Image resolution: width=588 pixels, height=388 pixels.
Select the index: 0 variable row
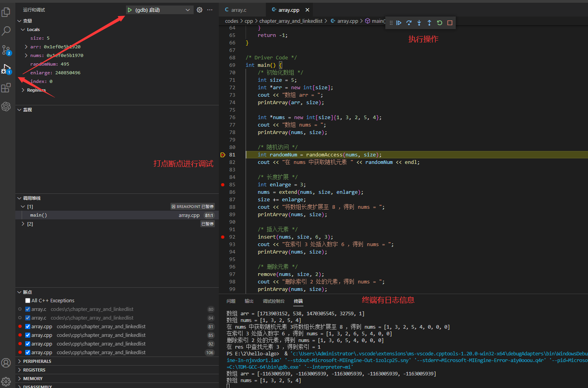coord(117,81)
